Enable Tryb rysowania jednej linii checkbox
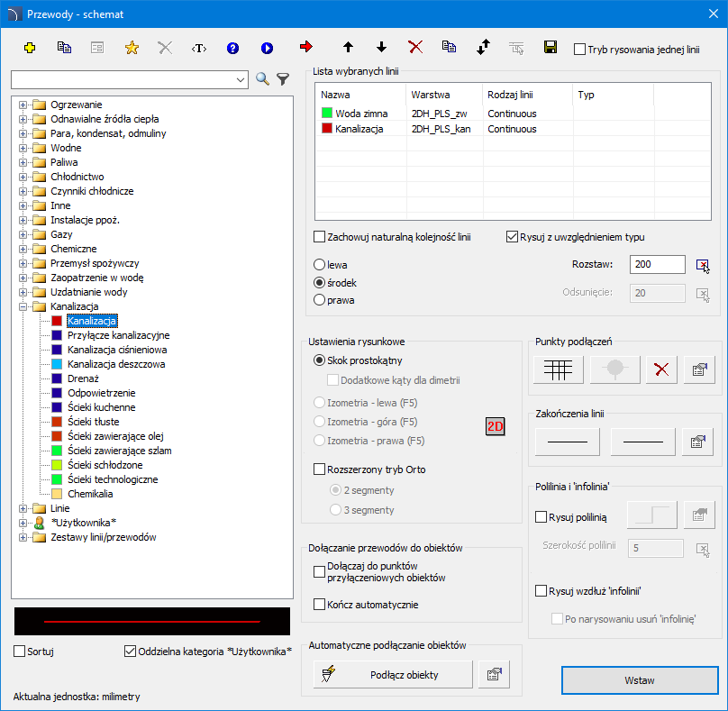 pos(580,50)
